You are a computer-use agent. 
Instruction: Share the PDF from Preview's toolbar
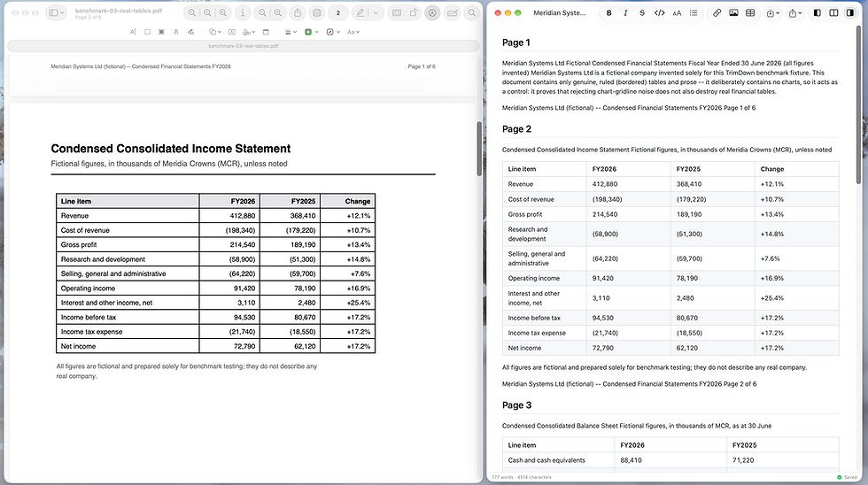[x=298, y=12]
